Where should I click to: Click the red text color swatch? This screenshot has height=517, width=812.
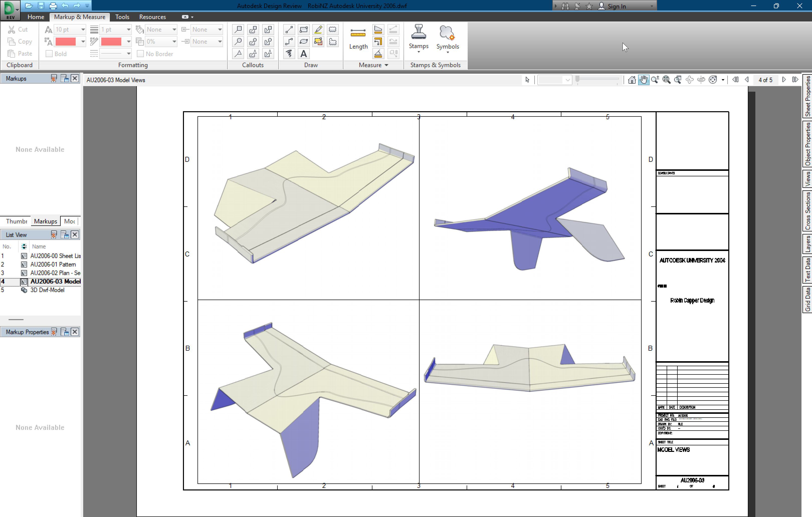65,42
